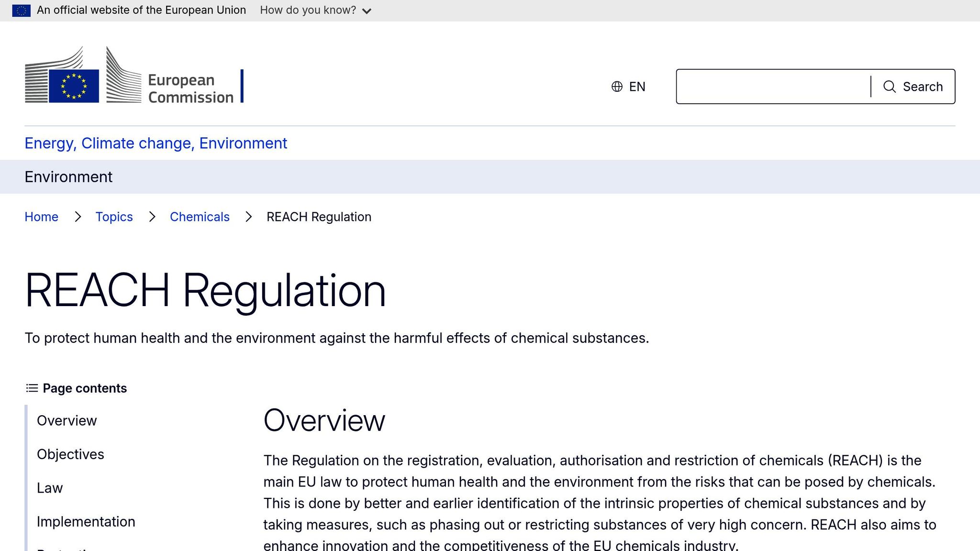Click the magnifying glass search icon
Image resolution: width=980 pixels, height=551 pixels.
pyautogui.click(x=889, y=87)
